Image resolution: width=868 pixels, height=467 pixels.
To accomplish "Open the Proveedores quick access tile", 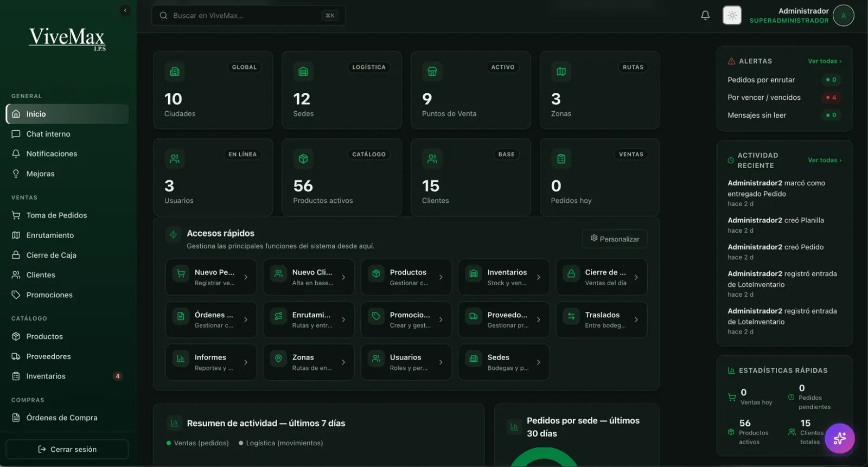I will point(504,320).
